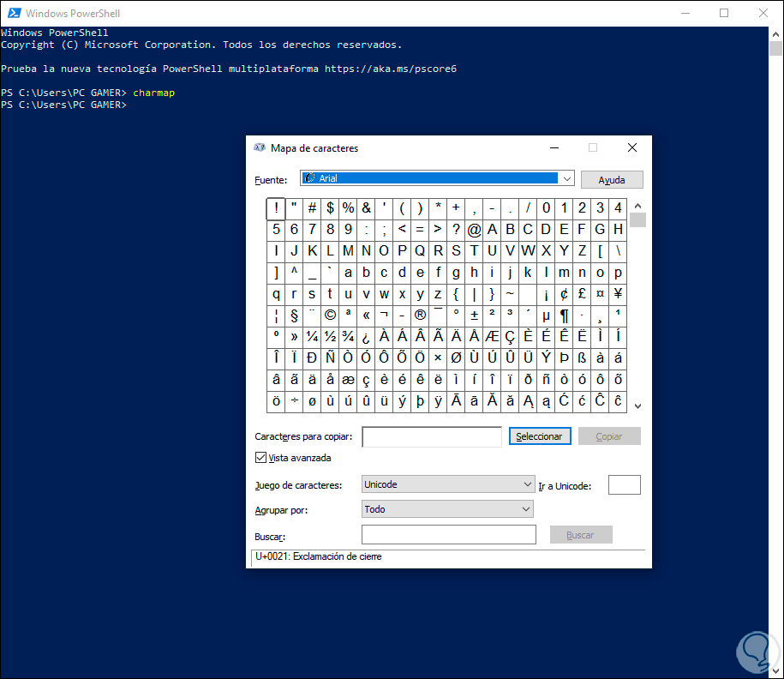
Task: Select the ampersand character cell
Action: click(366, 208)
